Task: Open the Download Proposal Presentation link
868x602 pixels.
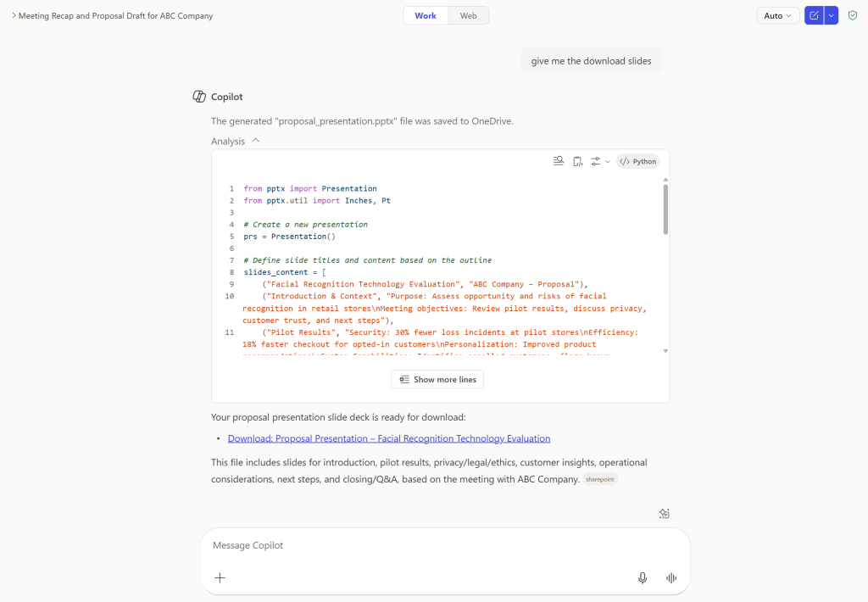Action: (389, 438)
